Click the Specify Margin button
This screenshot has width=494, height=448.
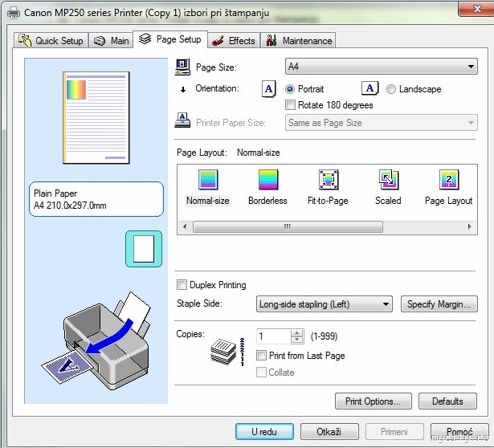pos(439,304)
